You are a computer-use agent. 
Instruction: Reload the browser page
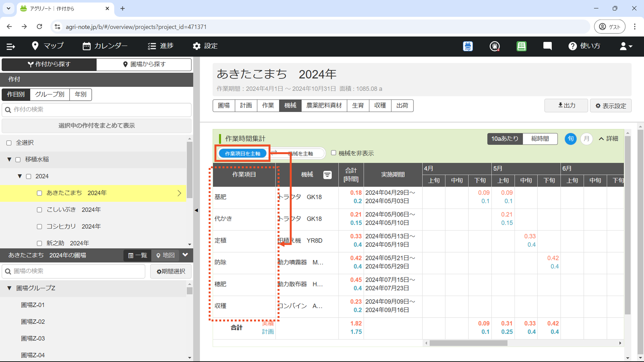(39, 27)
